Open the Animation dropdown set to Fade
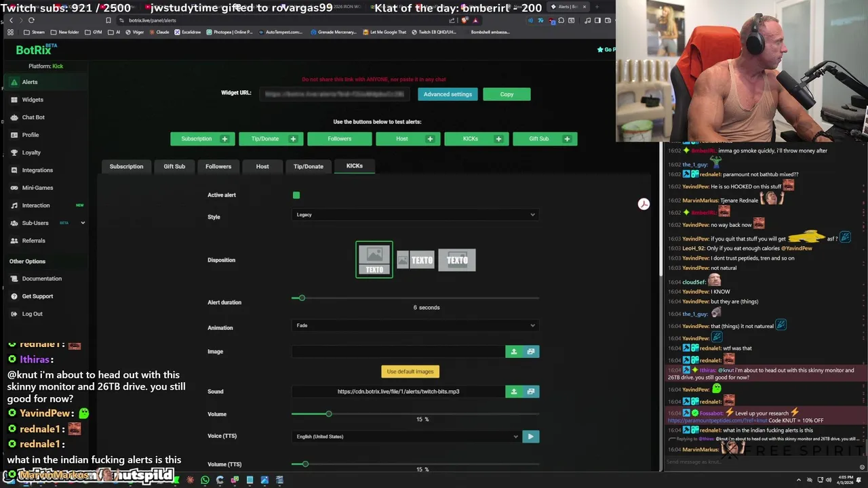 416,326
